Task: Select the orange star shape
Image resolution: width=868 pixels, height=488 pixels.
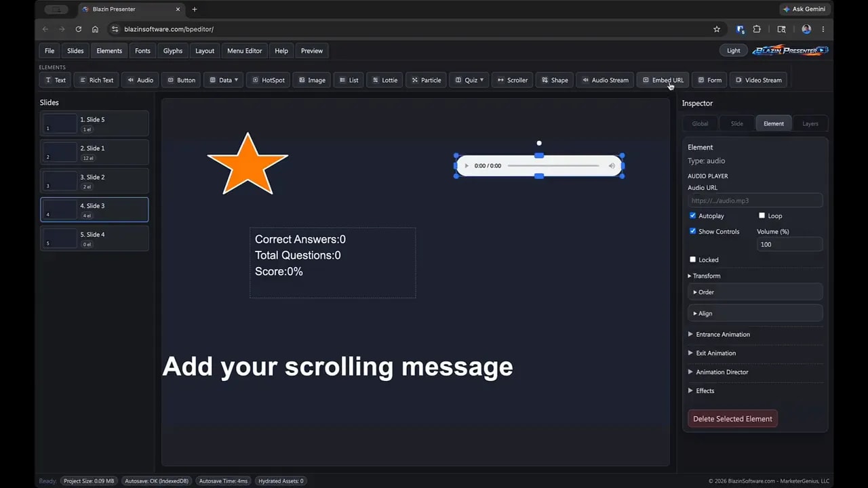Action: 248,164
